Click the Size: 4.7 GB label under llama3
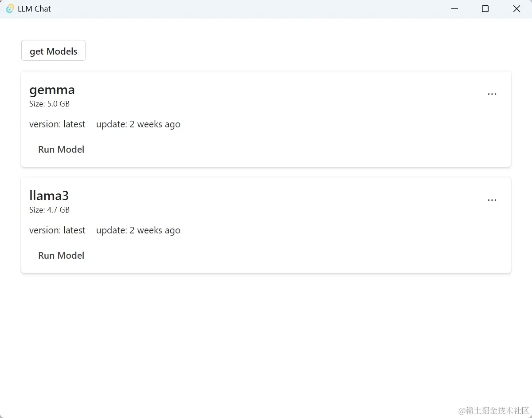The image size is (532, 418). (x=49, y=210)
